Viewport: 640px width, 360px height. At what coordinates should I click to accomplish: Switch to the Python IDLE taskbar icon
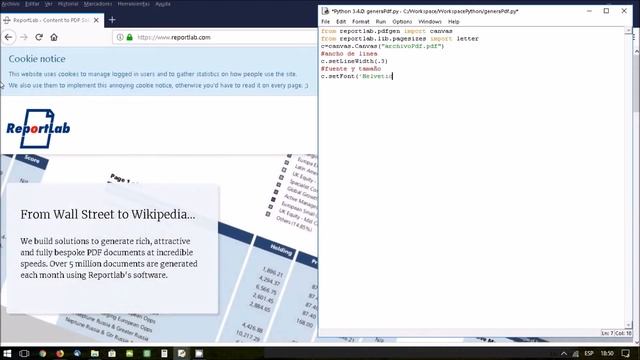click(x=182, y=353)
